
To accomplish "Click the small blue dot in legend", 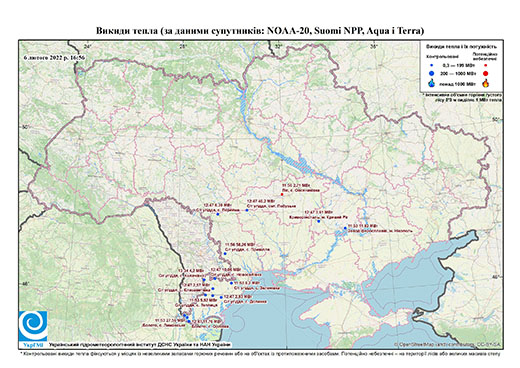I will [x=432, y=65].
